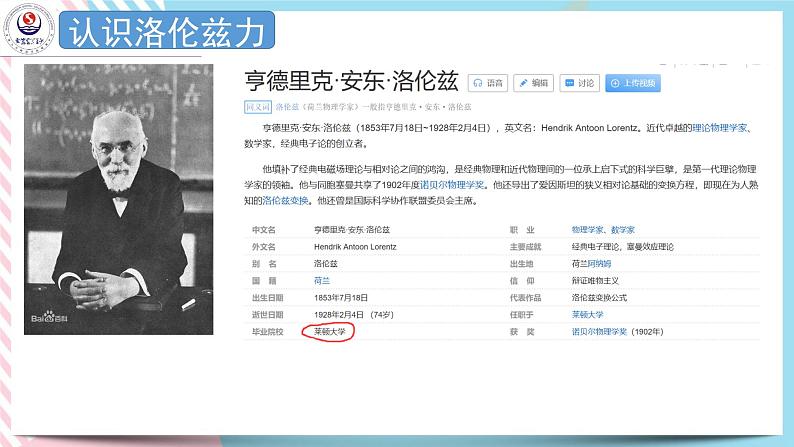Screen dimensions: 794x447
Task: Click the 同义词 synonym tag
Action: [257, 106]
